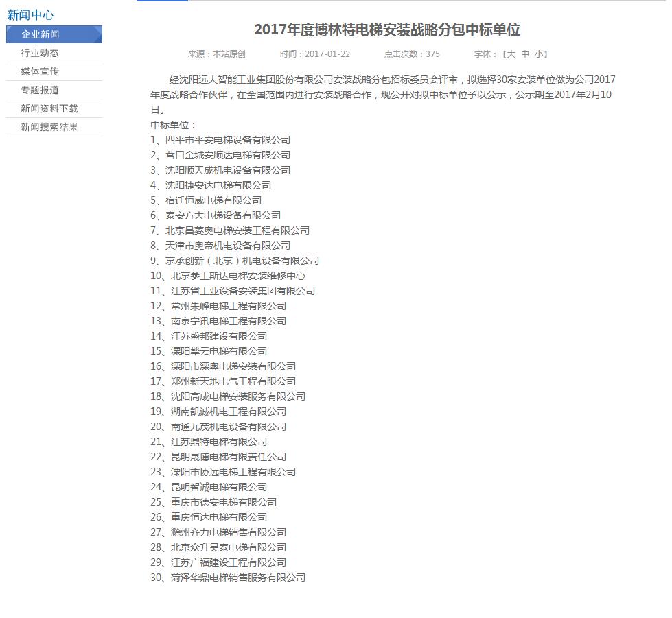Viewport: 672px width, 618px height.
Task: Click the article title 2017年度博林特电梯安装战略分包中标单位
Action: [387, 30]
